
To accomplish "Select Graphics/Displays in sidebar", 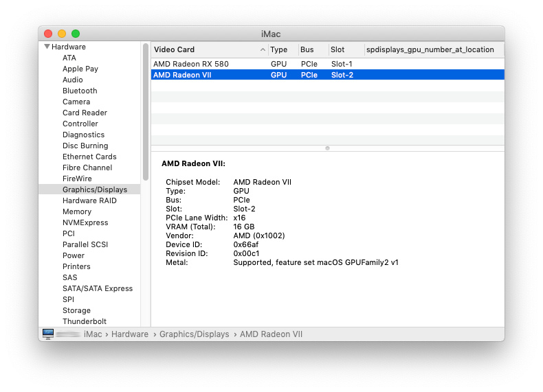I will pos(89,189).
